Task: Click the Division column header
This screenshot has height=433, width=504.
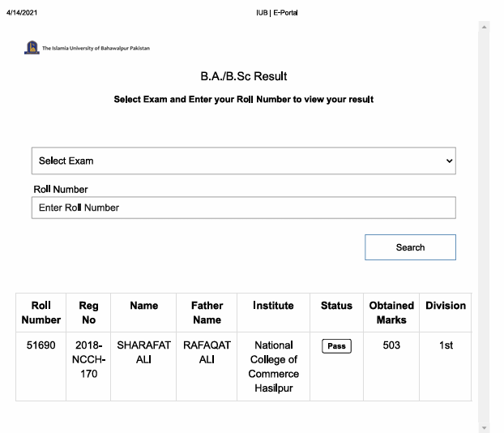Action: (x=446, y=306)
